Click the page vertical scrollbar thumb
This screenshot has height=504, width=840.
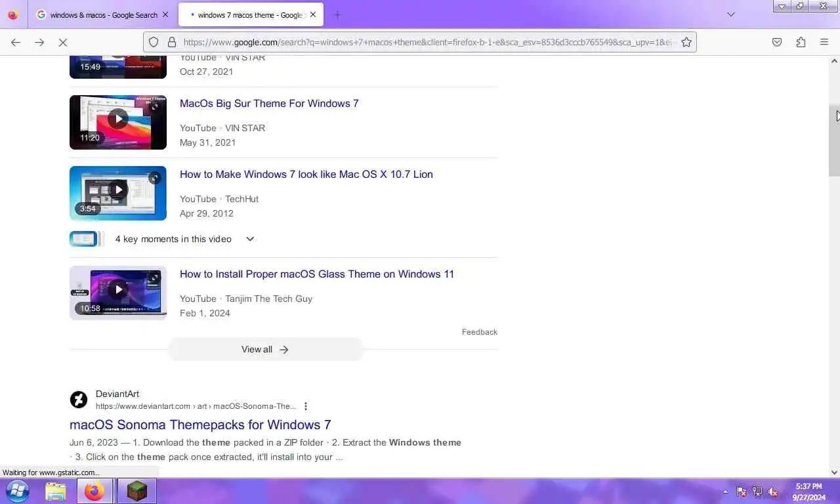tap(834, 140)
